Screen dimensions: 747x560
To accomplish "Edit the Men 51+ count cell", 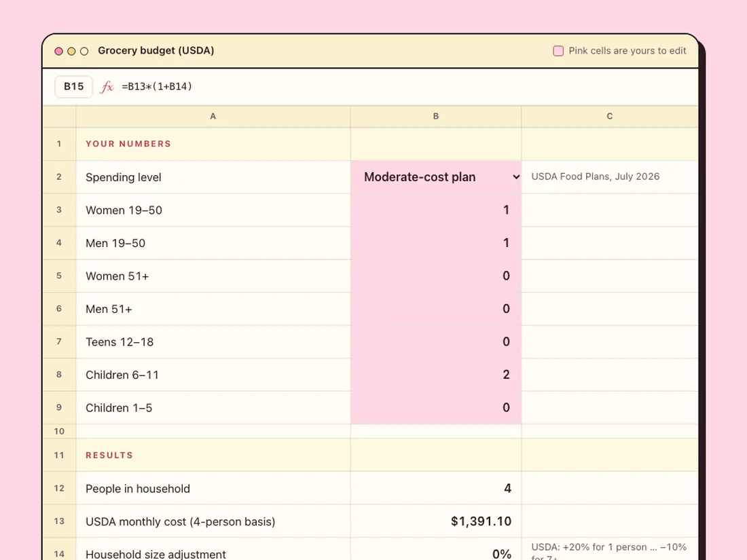I will [436, 309].
